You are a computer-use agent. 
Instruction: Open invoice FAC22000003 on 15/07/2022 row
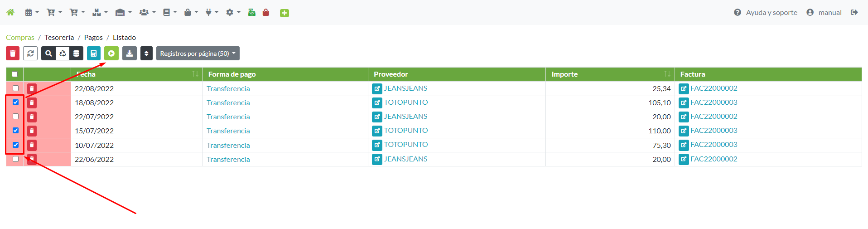(714, 131)
